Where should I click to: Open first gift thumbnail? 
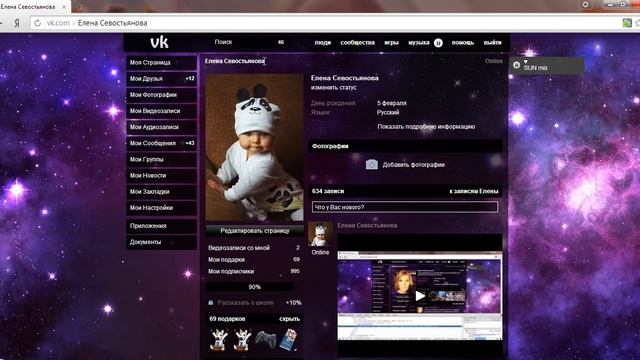coord(218,340)
